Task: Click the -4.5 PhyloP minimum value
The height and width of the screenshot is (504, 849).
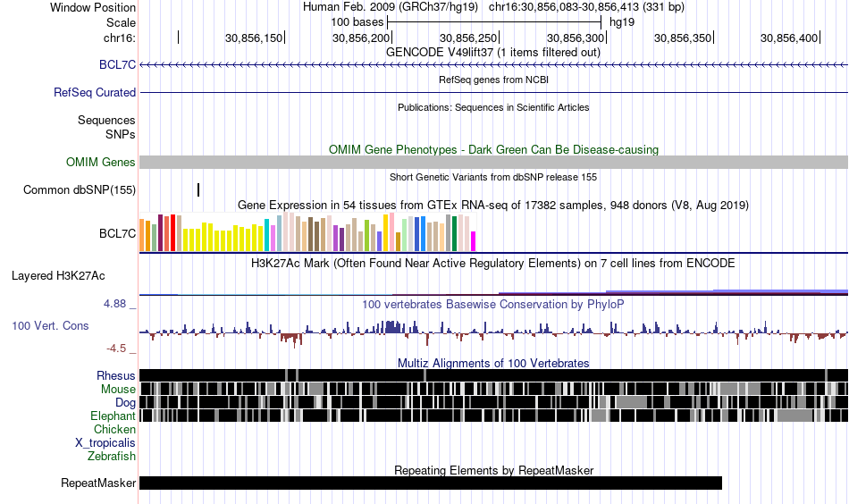Action: pos(116,349)
